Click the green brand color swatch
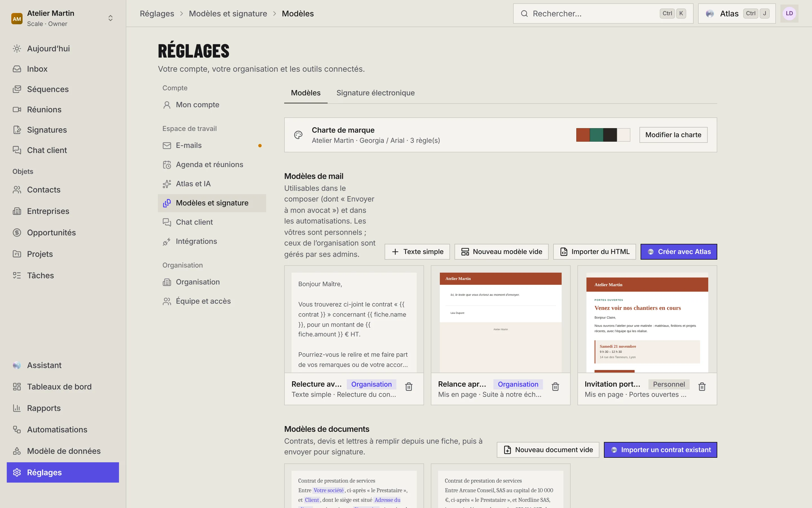Screen dimensions: 812x508 tap(596, 135)
